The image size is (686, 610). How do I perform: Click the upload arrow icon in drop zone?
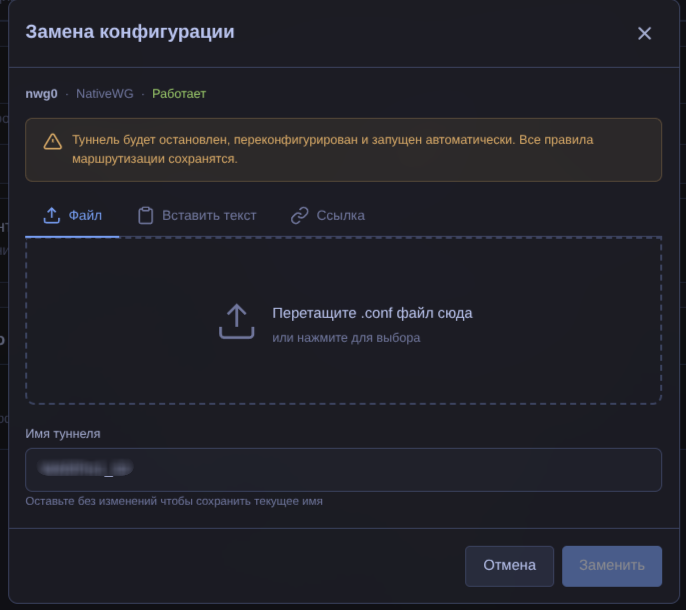point(236,322)
